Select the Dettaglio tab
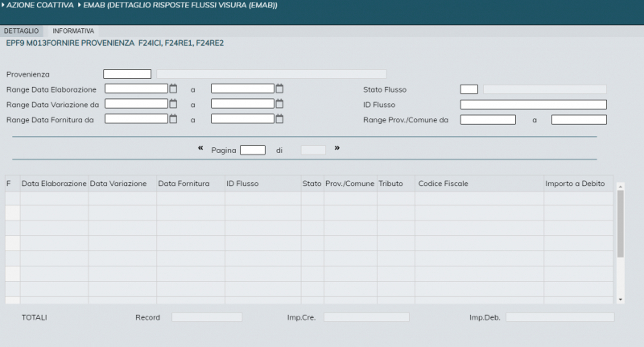Viewport: 644px width, 347px height. (21, 31)
